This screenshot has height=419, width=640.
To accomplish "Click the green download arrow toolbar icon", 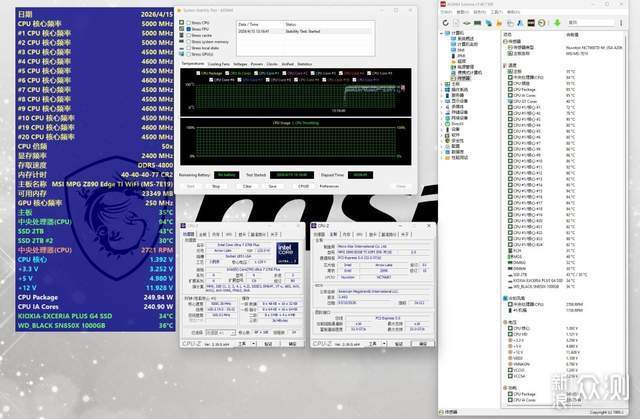I will tap(557, 23).
